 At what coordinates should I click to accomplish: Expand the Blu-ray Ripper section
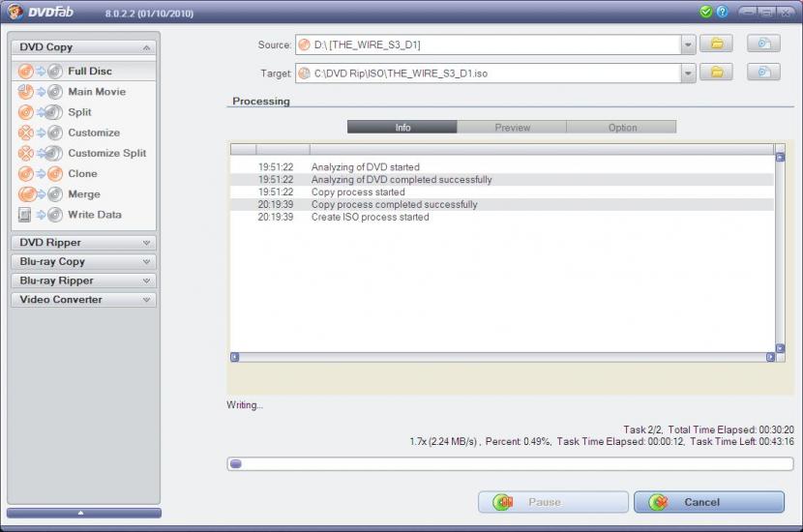tap(83, 281)
